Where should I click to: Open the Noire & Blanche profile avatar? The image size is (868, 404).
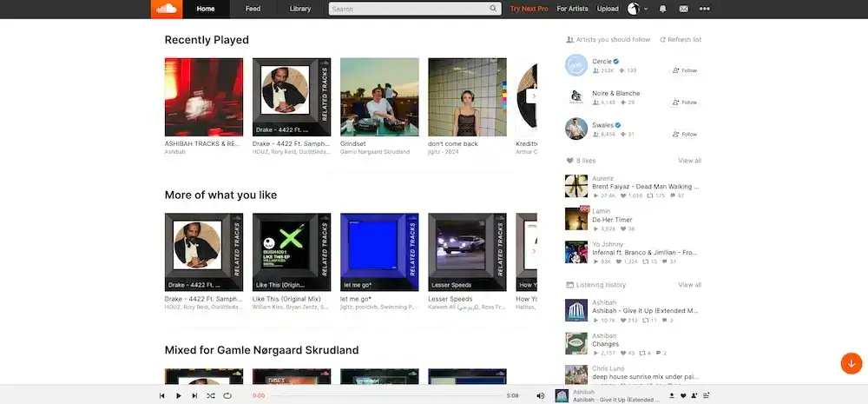click(576, 97)
